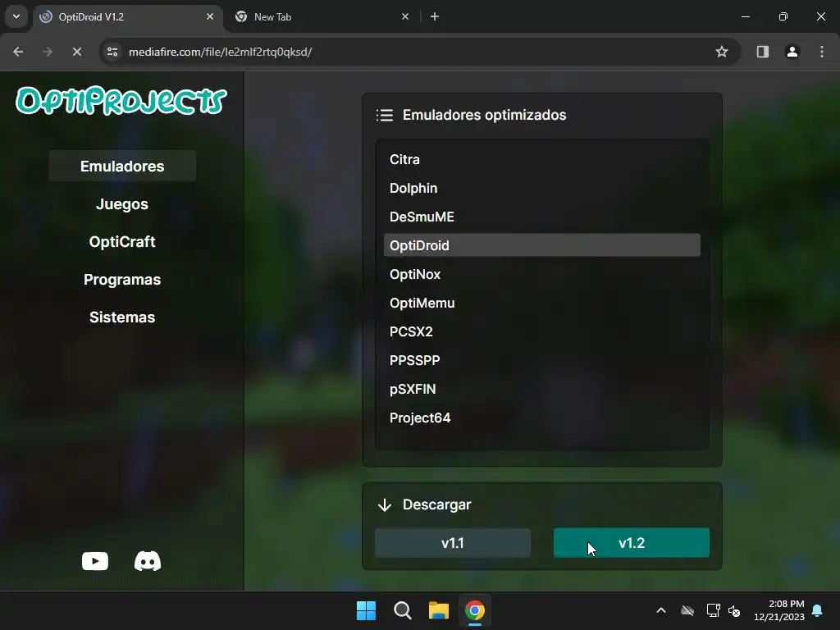Viewport: 840px width, 630px height.
Task: Close the New Tab tab
Action: pyautogui.click(x=405, y=16)
